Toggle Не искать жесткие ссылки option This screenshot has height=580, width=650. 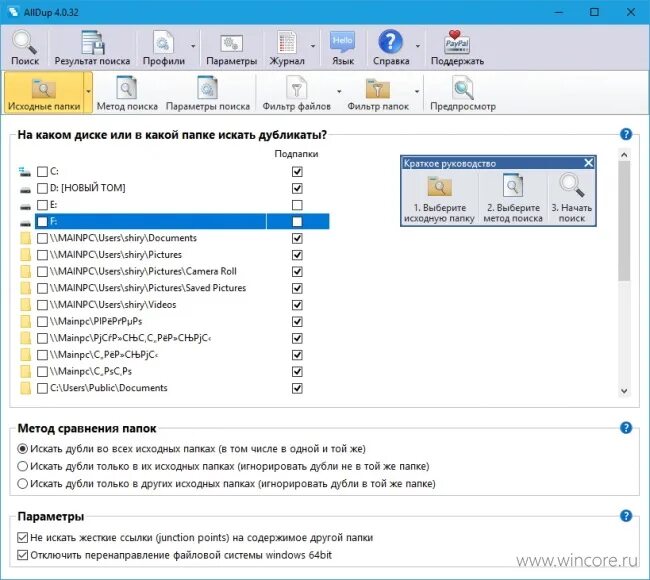(x=22, y=538)
